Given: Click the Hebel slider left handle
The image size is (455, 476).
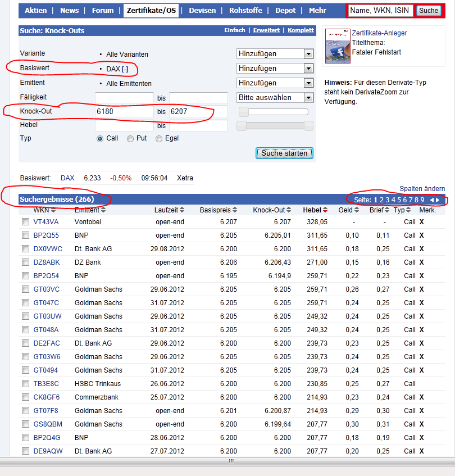Looking at the screenshot, I should 242,126.
